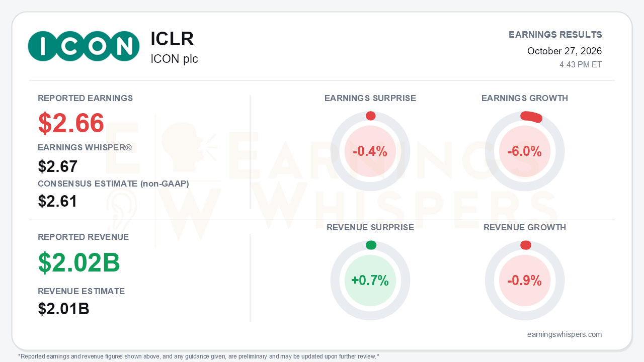Click the -0.4% earnings surprise gauge

click(x=370, y=151)
